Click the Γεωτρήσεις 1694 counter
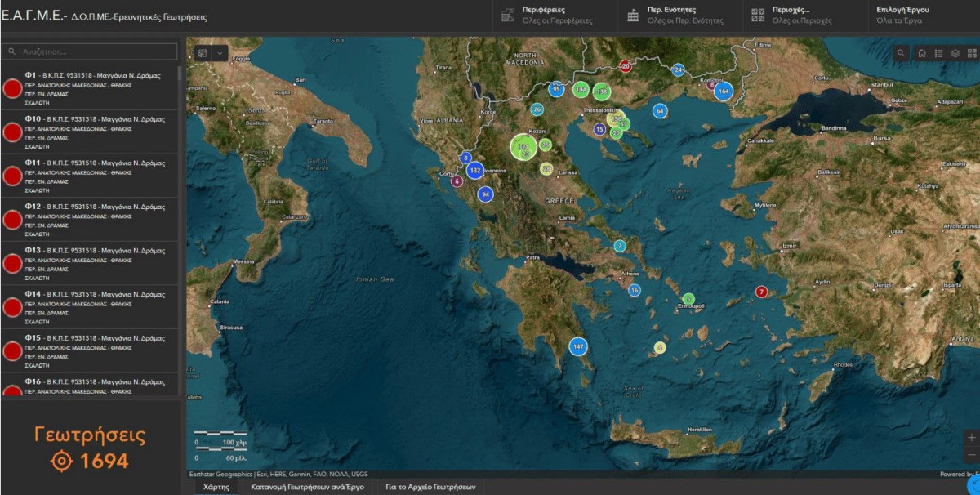The width and height of the screenshot is (980, 495). coord(89,448)
